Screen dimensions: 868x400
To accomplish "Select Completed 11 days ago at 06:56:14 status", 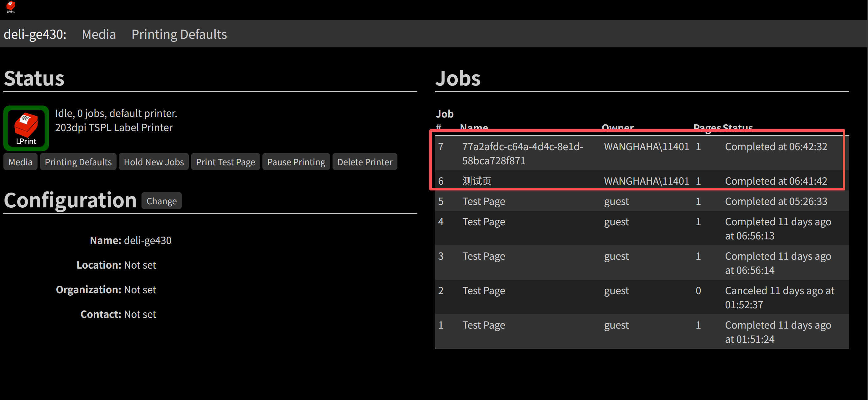I will 778,263.
